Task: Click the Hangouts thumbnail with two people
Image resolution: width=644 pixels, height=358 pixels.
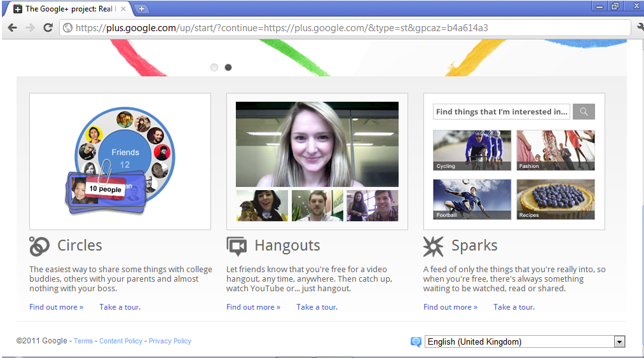Action: 372,205
